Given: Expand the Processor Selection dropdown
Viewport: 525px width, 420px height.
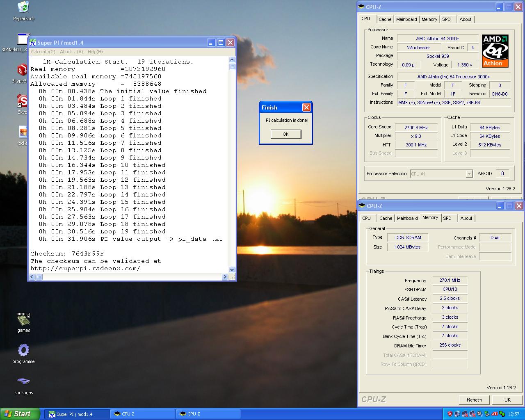Looking at the screenshot, I should pos(469,174).
